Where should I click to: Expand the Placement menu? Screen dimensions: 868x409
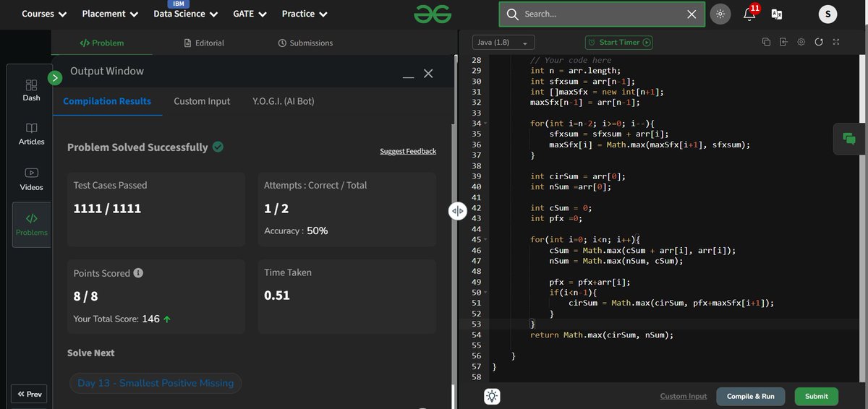point(109,14)
